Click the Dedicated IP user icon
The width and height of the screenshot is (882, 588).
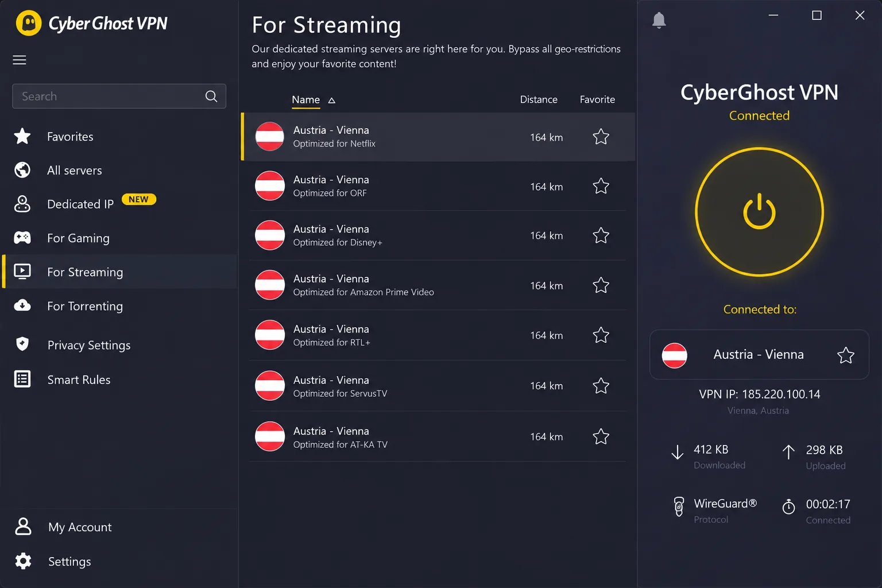(22, 204)
